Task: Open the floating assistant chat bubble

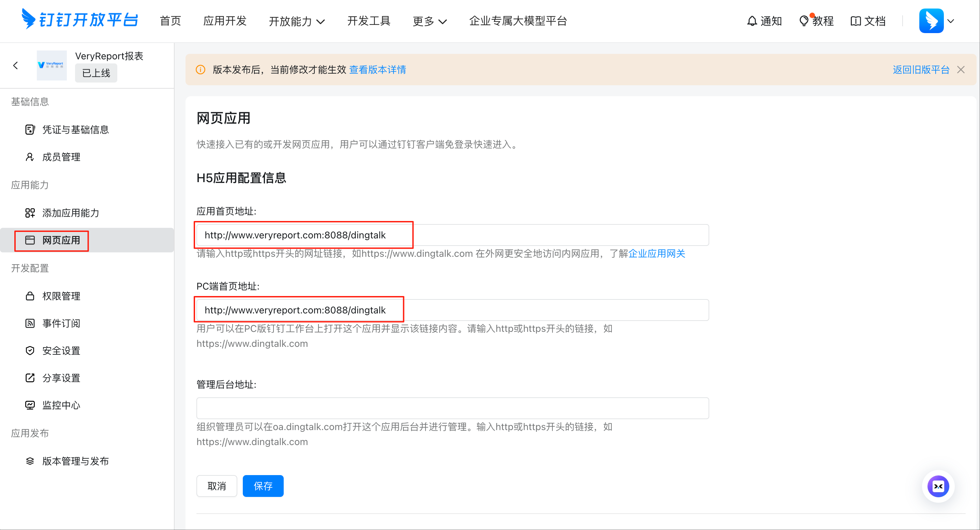Action: 938,486
